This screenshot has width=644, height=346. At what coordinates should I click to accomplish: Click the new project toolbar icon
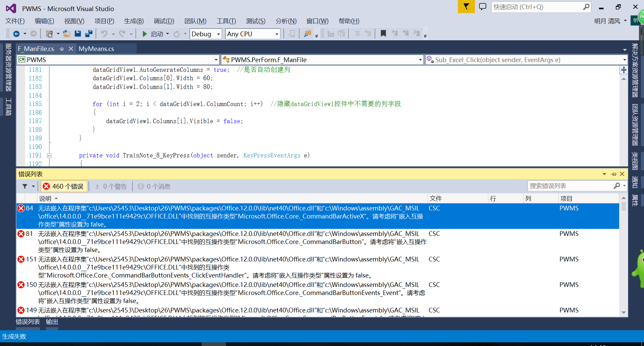tap(49, 34)
